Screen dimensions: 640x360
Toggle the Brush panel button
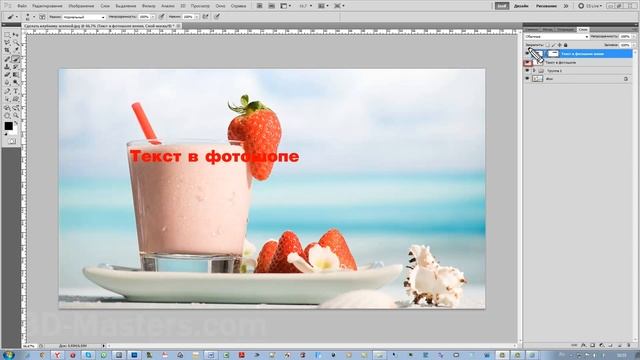42,17
